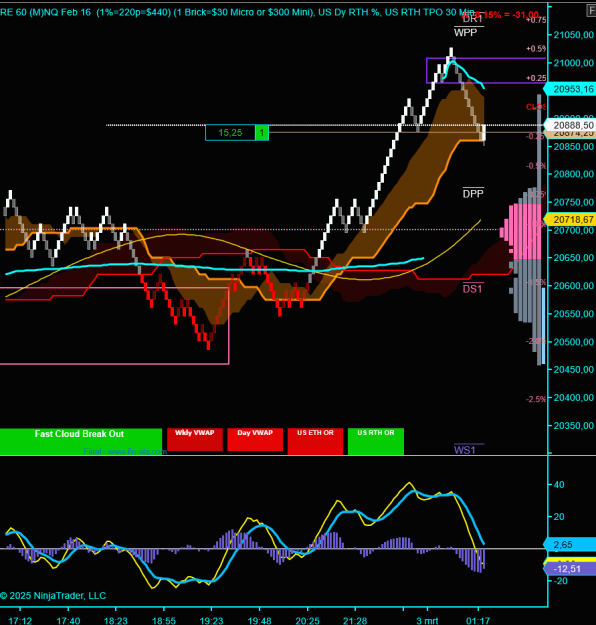This screenshot has width=596, height=625.
Task: Select the 20953,16 cyan price marker
Action: click(570, 89)
